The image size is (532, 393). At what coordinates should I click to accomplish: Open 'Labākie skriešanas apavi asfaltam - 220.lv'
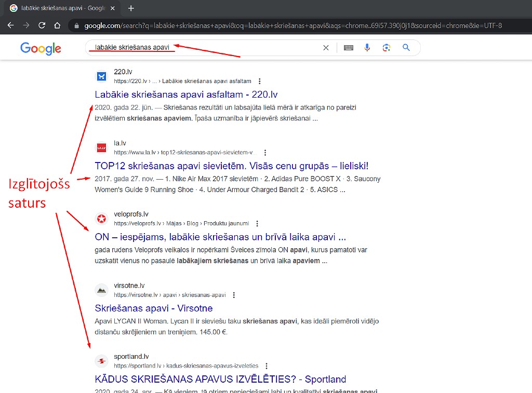(x=186, y=94)
